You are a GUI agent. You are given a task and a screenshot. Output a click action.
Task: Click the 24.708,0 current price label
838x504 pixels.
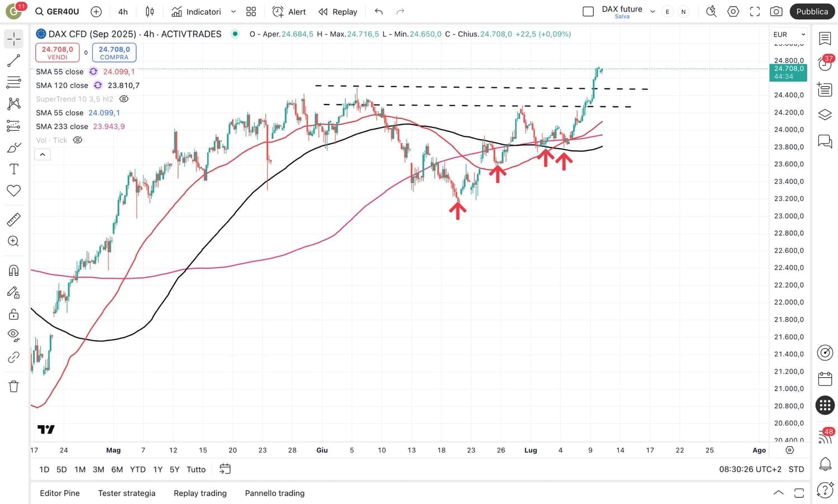[x=788, y=72]
